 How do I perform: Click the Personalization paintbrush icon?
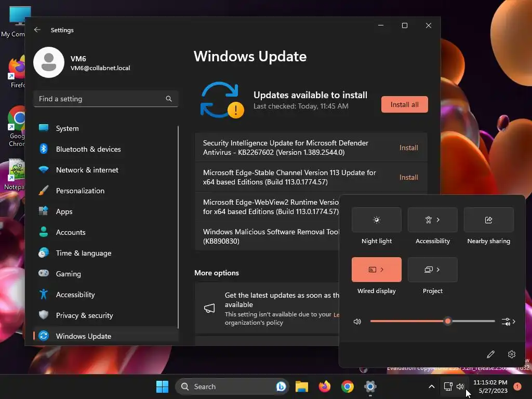(x=44, y=190)
